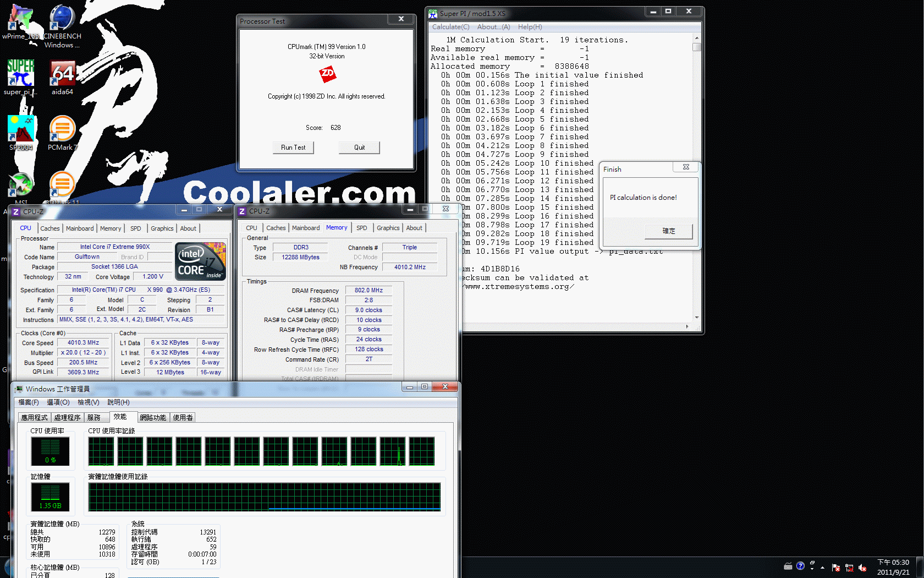Show hidden tray icons arrow
Image resolution: width=924 pixels, height=578 pixels.
click(823, 567)
